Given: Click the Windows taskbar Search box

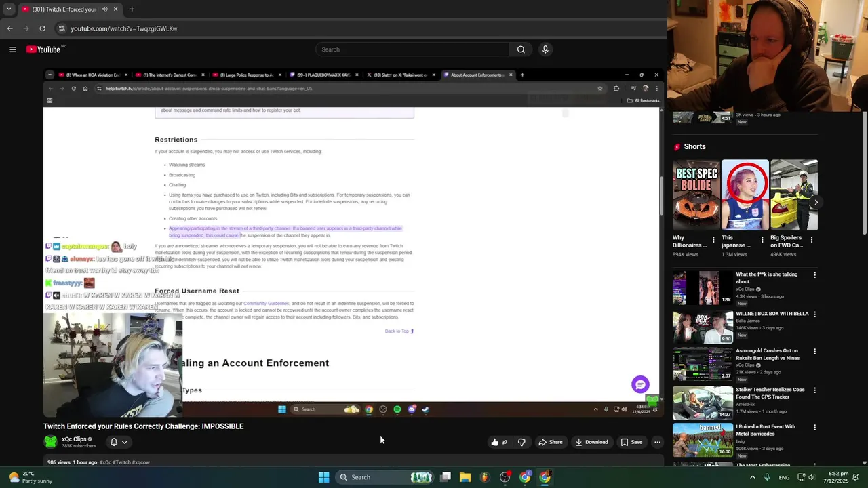Looking at the screenshot, I should (384, 477).
